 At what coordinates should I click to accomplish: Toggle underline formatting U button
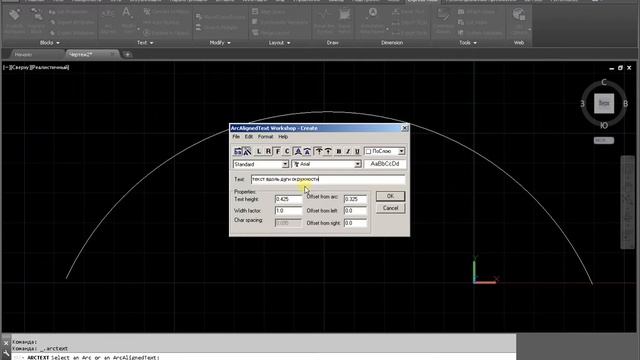tap(358, 151)
